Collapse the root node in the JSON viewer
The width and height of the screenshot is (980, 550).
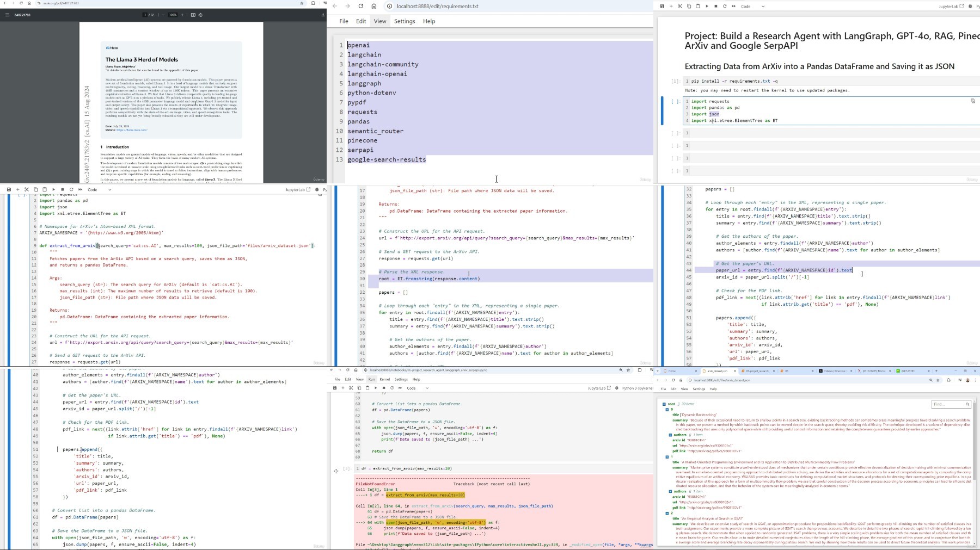pos(664,404)
